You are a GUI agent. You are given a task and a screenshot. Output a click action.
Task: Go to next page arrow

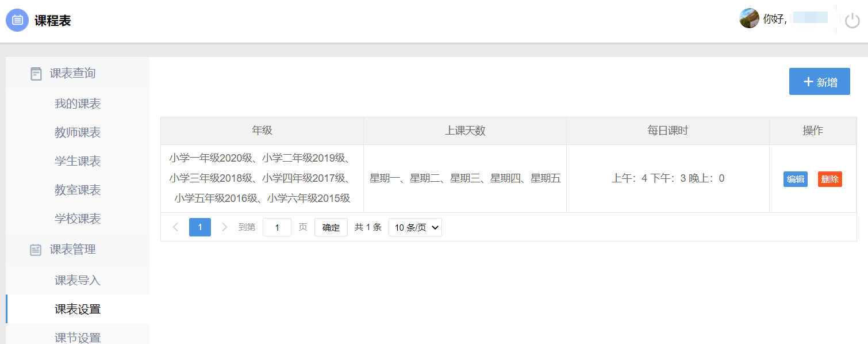[x=225, y=227]
